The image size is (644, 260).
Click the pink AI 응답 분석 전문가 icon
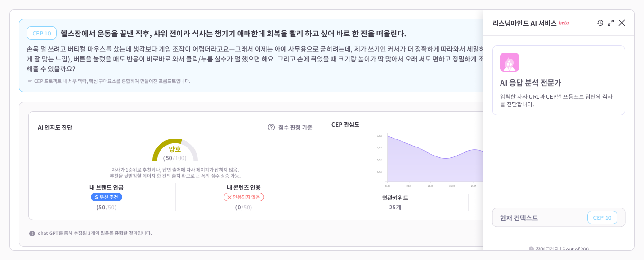[510, 62]
